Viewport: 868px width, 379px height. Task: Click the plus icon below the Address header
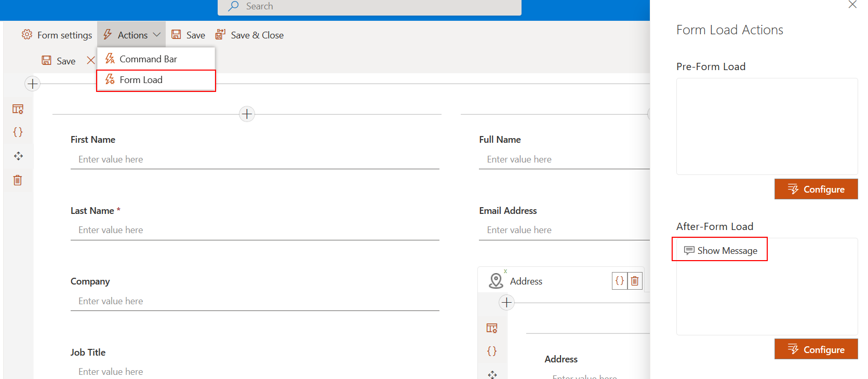coord(506,302)
